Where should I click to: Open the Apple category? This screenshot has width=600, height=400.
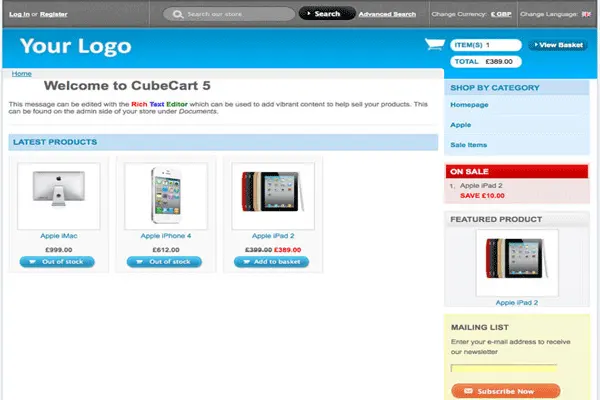click(x=460, y=125)
